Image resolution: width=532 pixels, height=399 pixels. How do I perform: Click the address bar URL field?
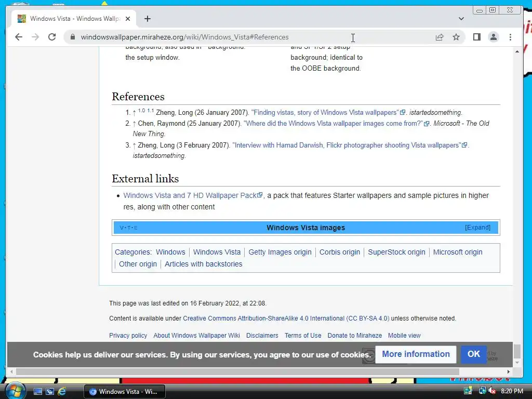click(x=251, y=37)
